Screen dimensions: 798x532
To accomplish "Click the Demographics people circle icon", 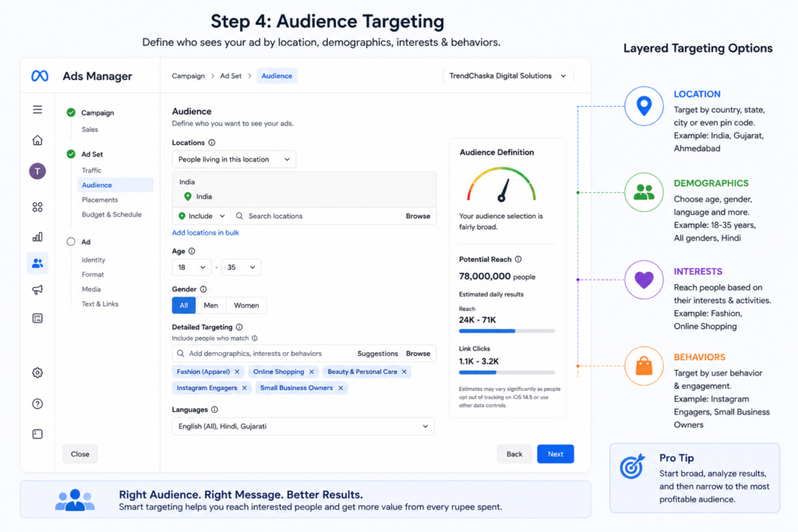I will (x=644, y=192).
